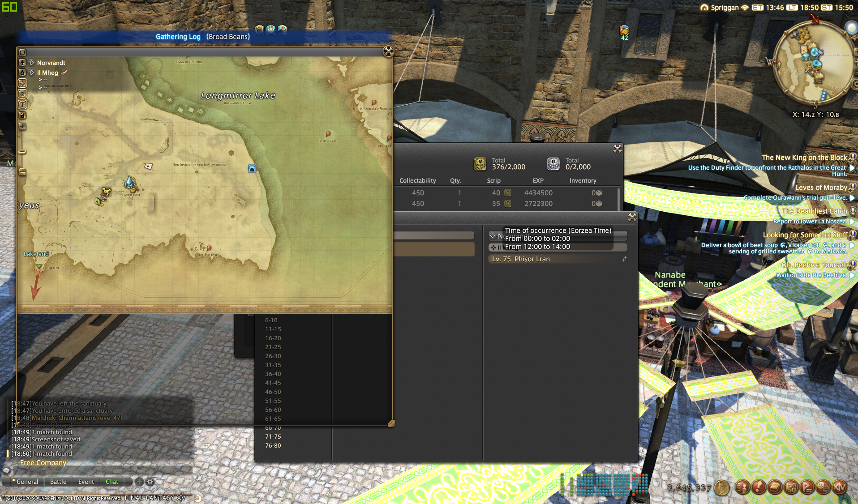Toggle the map window size button
Image resolution: width=858 pixels, height=504 pixels.
tap(22, 52)
